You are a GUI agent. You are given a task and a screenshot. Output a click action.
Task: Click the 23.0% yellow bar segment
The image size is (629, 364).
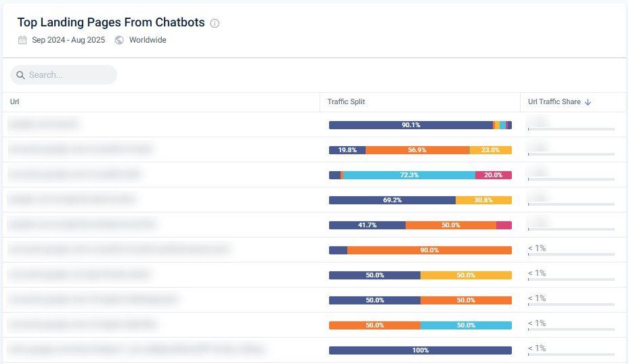coord(491,150)
